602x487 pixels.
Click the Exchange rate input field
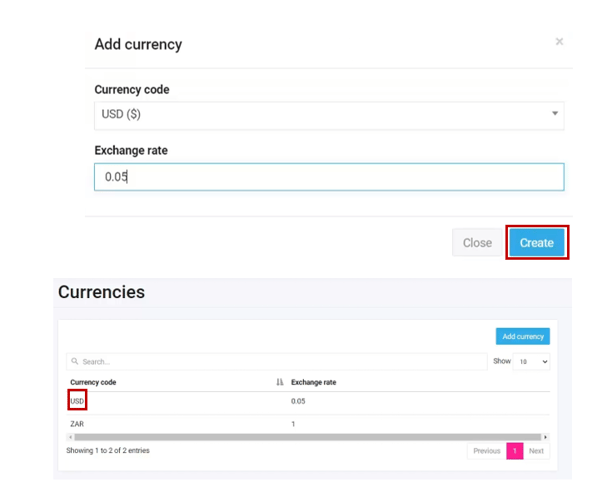coord(329,177)
